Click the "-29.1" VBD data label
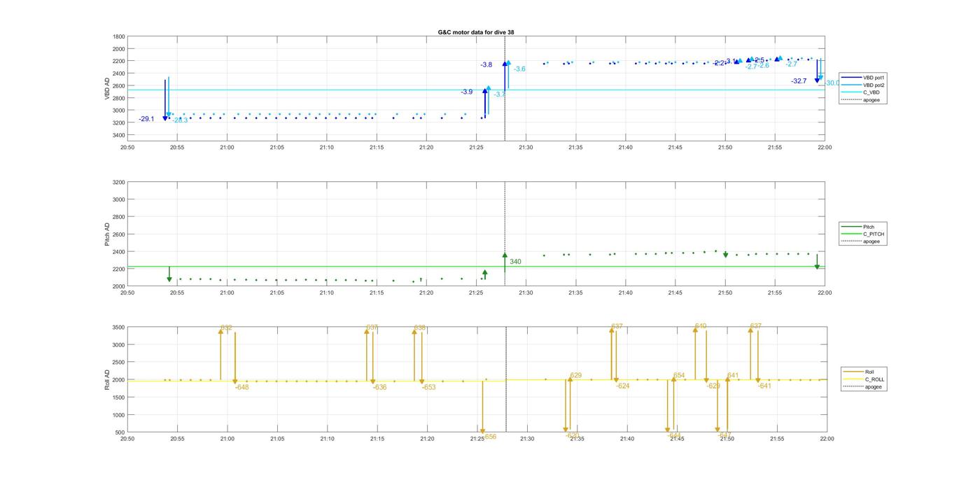Screen dimensions: 980x485 point(146,119)
